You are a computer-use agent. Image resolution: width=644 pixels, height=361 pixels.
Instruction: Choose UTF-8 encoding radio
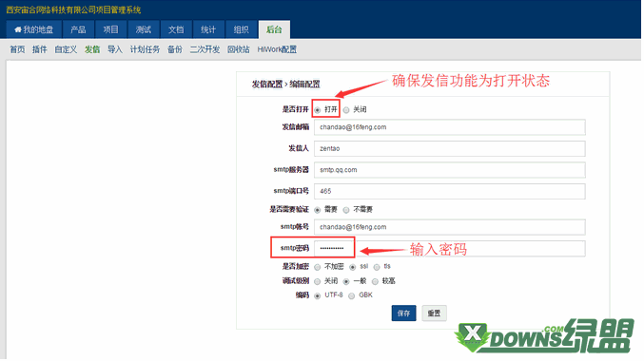click(x=318, y=296)
